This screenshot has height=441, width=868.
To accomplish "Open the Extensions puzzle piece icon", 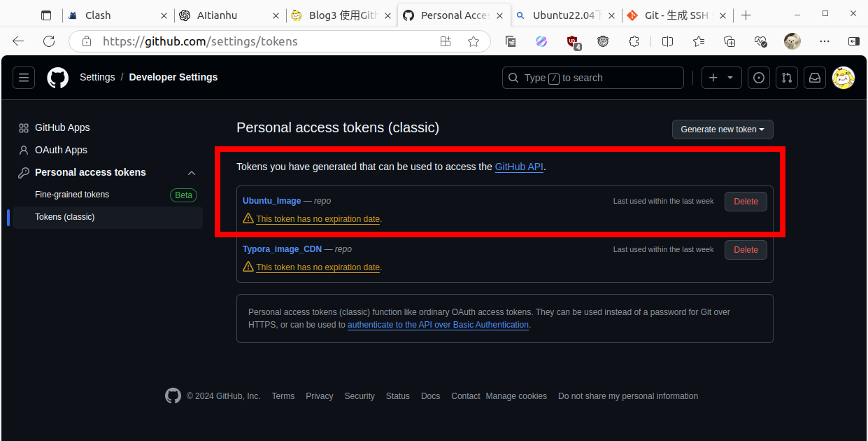I will (x=634, y=41).
